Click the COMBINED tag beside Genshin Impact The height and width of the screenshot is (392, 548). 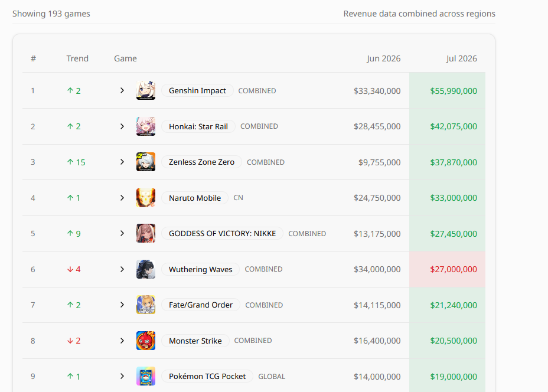pyautogui.click(x=257, y=91)
